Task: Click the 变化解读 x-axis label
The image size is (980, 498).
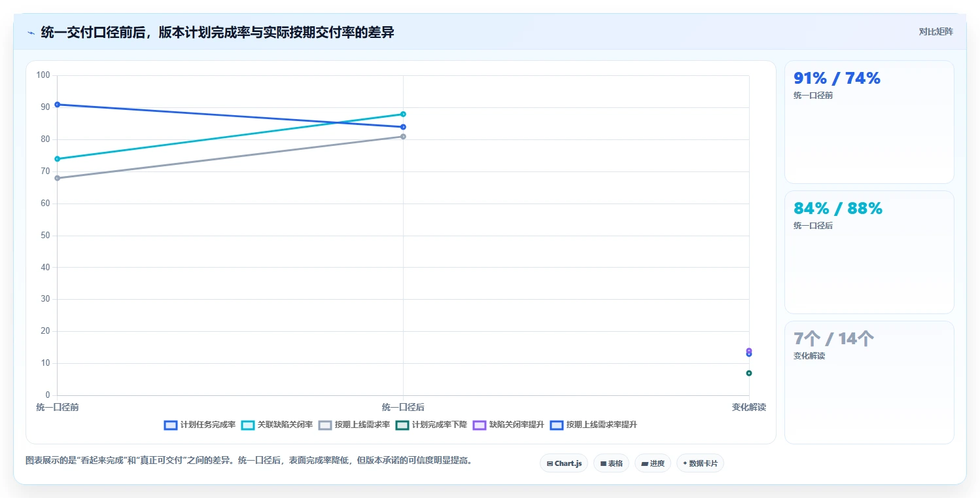Action: click(x=749, y=407)
